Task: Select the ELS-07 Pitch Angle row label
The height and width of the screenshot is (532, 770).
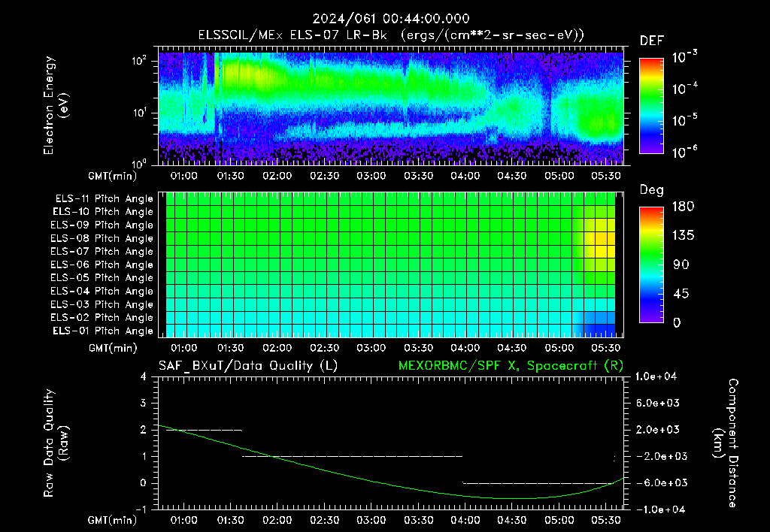Action: 102,251
